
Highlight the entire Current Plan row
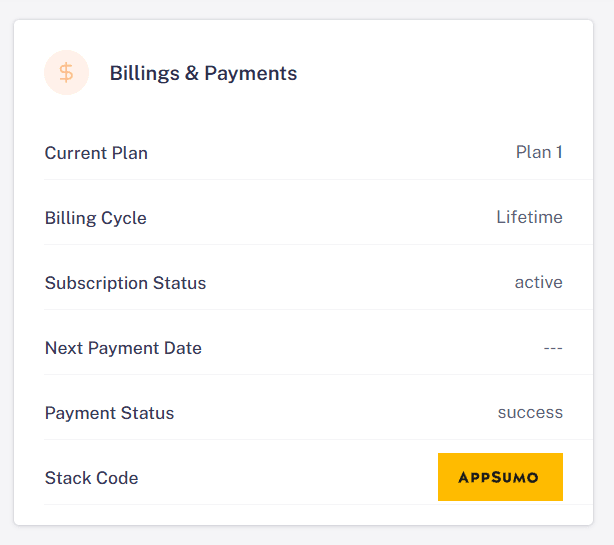303,153
